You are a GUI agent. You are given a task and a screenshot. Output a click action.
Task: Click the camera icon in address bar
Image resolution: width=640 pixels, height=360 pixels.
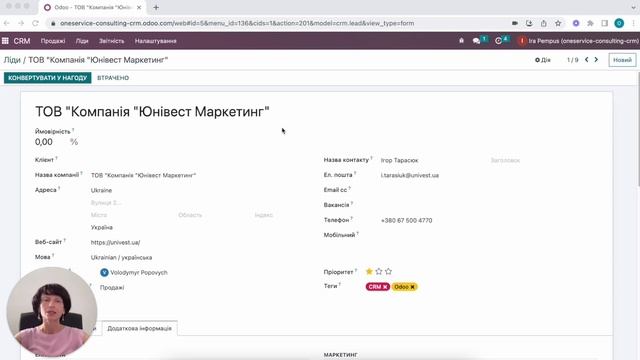pyautogui.click(x=515, y=23)
